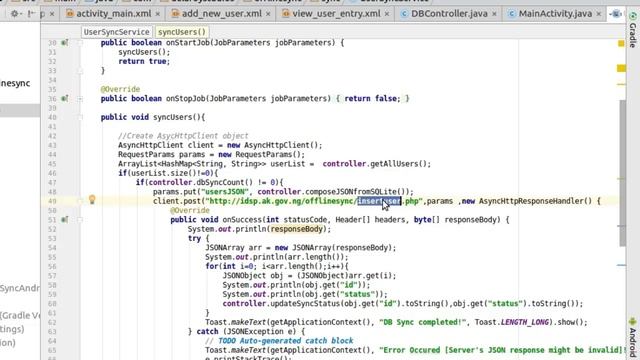The image size is (640, 360).
Task: Close the add_new_user.xml tab
Action: point(268,14)
